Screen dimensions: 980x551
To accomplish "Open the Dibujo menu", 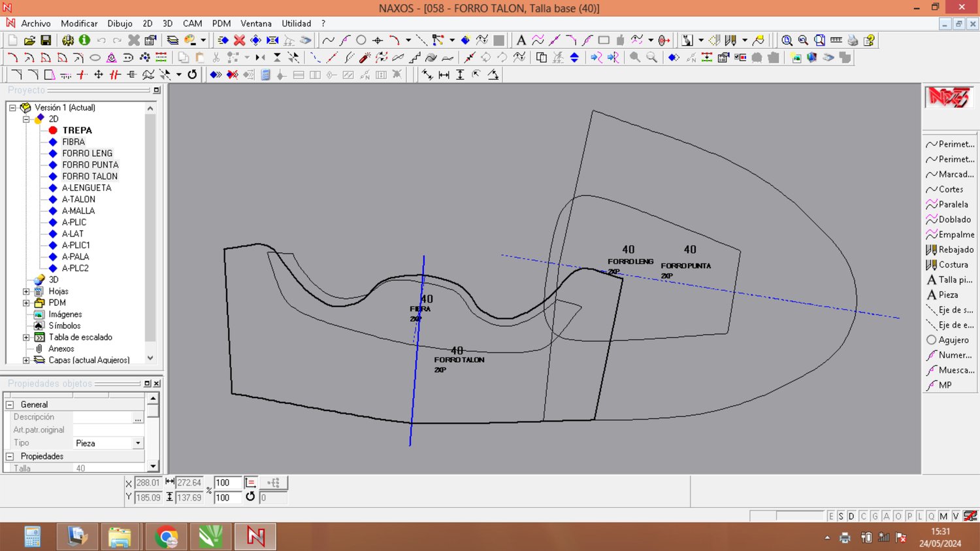I will click(x=120, y=24).
